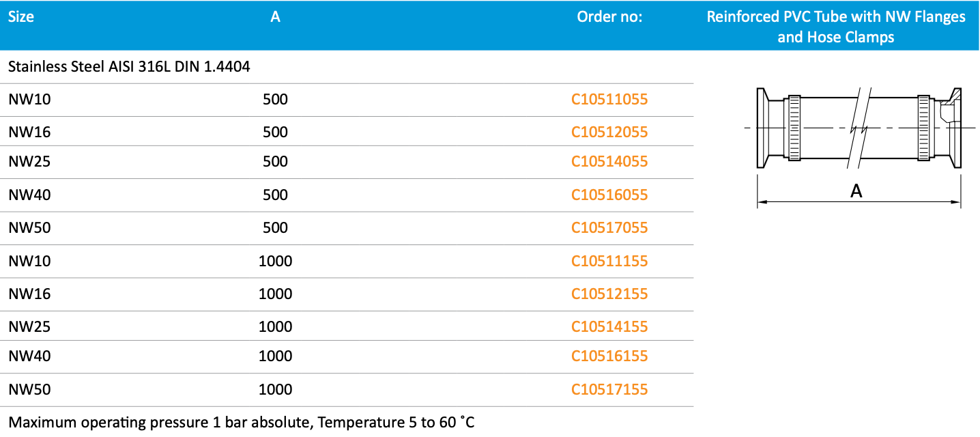Click order number C10511155
The image size is (980, 437).
pyautogui.click(x=609, y=261)
